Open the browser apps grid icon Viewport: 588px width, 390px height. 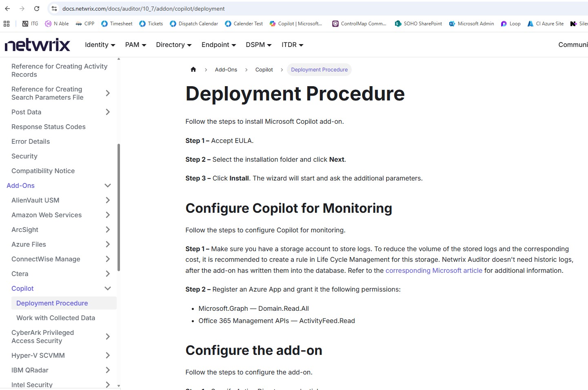[7, 24]
